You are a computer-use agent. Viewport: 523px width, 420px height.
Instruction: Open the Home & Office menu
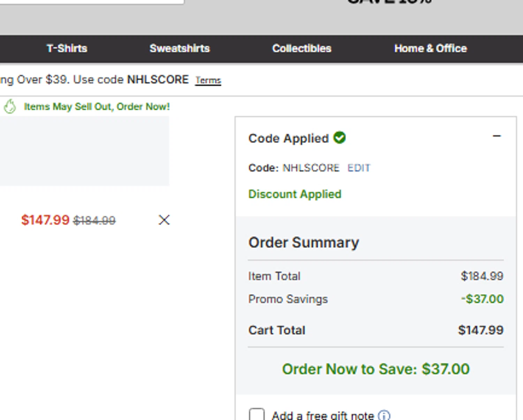430,48
